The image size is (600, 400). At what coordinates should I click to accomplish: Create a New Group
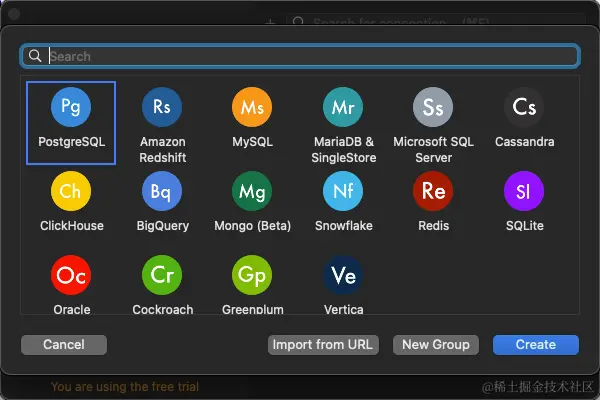tap(435, 344)
